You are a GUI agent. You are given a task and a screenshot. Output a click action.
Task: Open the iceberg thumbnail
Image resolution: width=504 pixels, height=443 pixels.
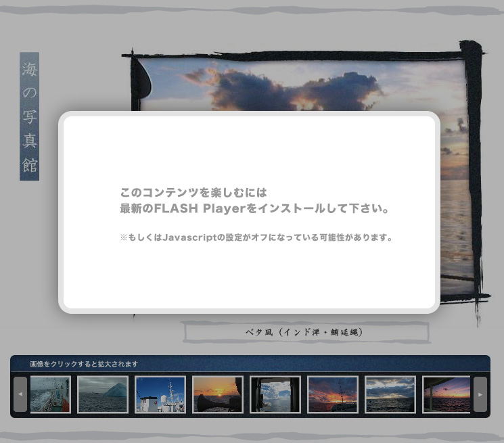(x=103, y=394)
